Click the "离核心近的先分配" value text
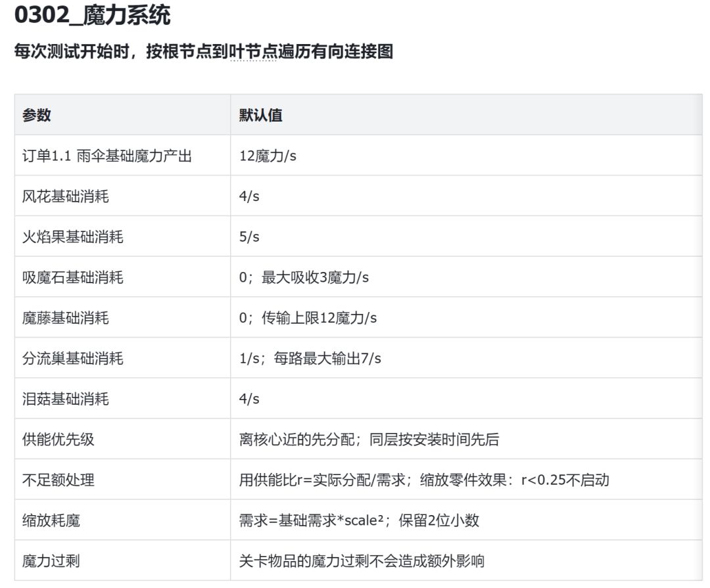This screenshot has height=588, width=710. tap(297, 439)
